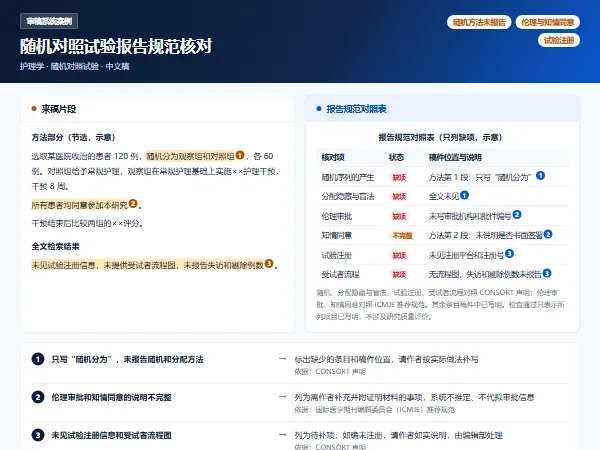Click orange marker 3 after 未报告失访和剔除例数
Image resolution: width=600 pixels, height=450 pixels.
pos(269,263)
